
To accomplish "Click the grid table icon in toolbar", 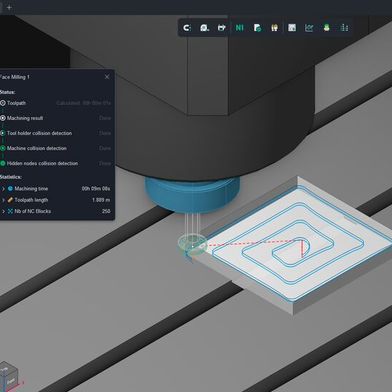I will pos(292,28).
